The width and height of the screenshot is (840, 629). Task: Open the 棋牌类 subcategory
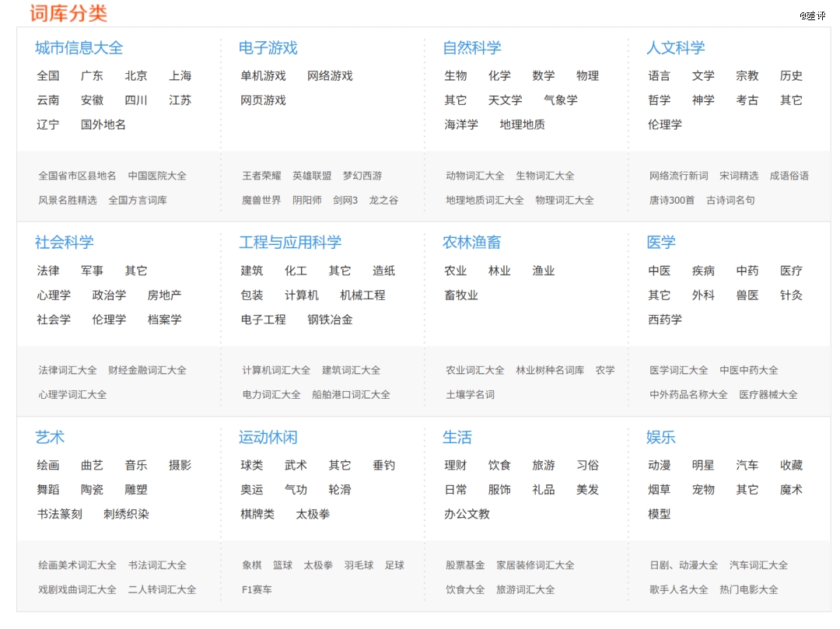[257, 514]
